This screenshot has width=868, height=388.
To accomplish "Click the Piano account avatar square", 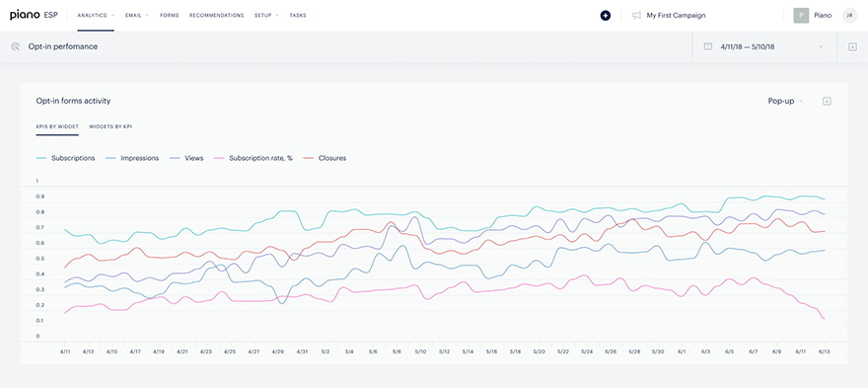I will (801, 16).
